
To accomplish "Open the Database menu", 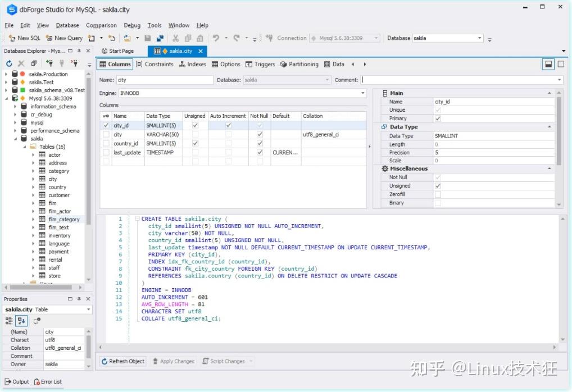I will coord(67,25).
